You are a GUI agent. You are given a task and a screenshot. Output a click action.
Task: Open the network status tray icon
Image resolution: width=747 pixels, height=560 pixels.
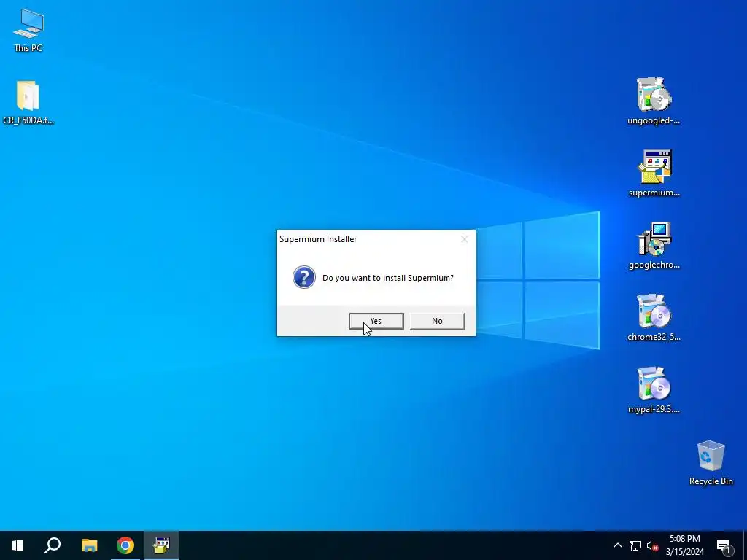click(635, 545)
